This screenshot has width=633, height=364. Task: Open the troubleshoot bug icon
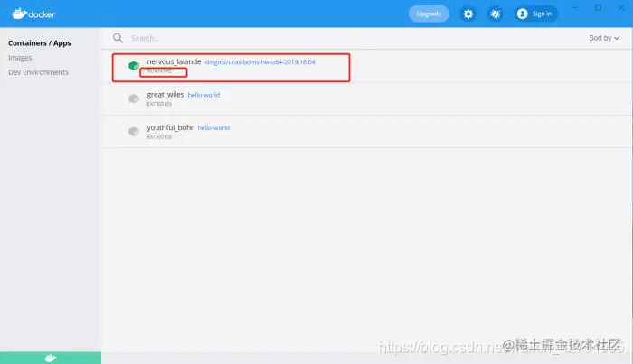click(496, 14)
